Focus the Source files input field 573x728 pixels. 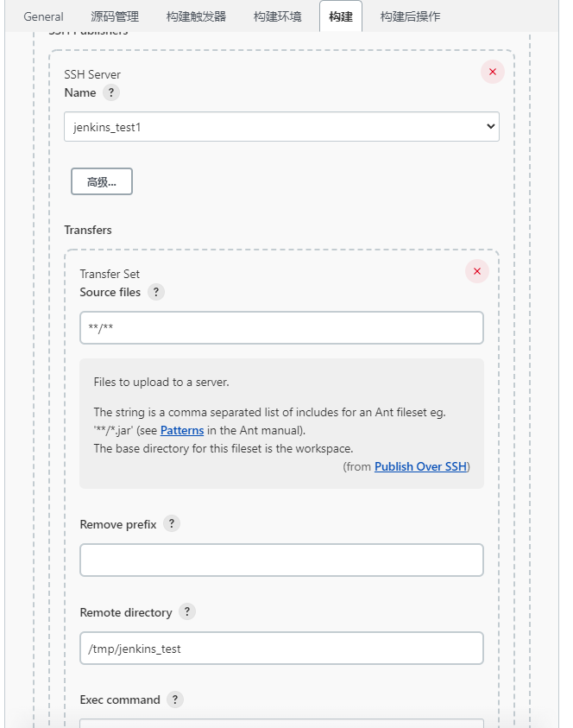pyautogui.click(x=281, y=328)
